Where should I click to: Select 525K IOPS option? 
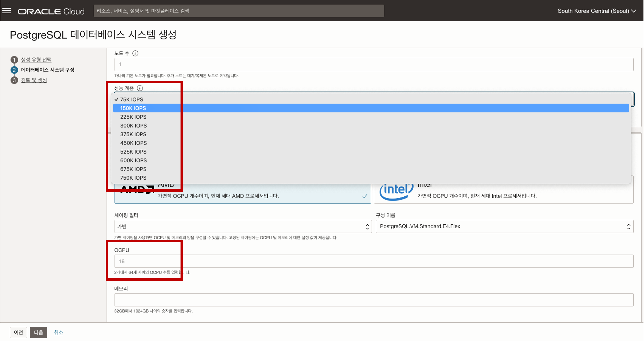point(371,152)
